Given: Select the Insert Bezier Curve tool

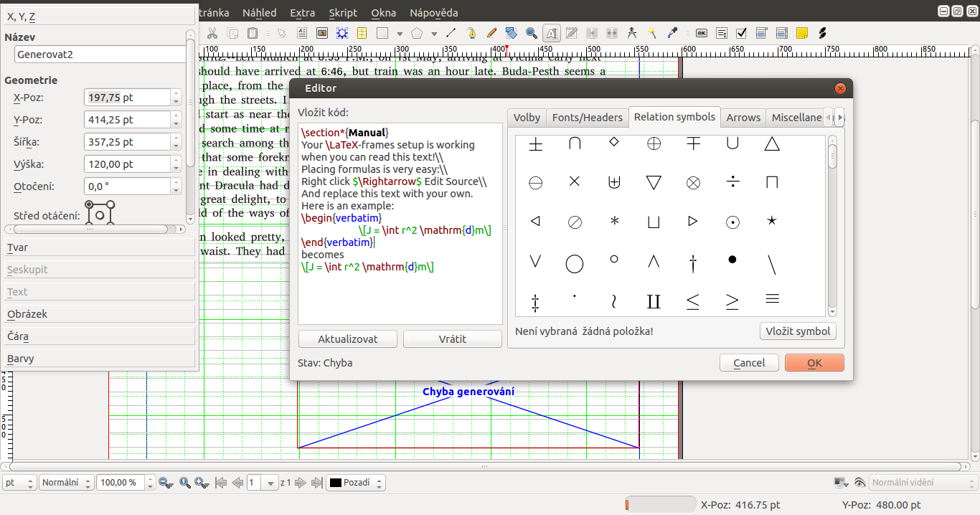Looking at the screenshot, I should click(x=471, y=33).
